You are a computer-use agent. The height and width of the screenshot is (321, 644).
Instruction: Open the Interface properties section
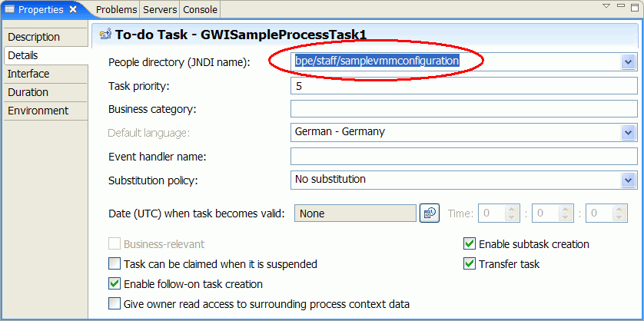(45, 74)
